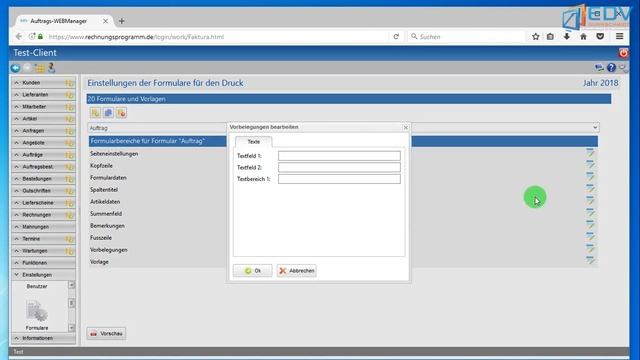Viewport: 640px width, 360px height.
Task: Go to browser home page icon
Action: pyautogui.click(x=583, y=37)
